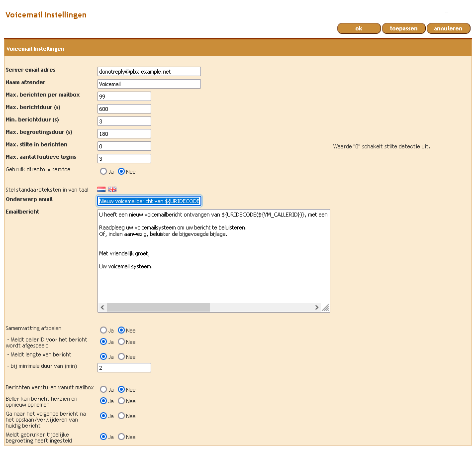Click the Onderwerp email field
This screenshot has width=476, height=451.
[149, 201]
